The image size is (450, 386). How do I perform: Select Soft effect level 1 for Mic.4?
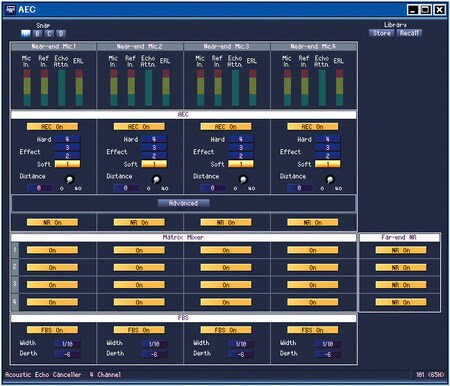(328, 164)
